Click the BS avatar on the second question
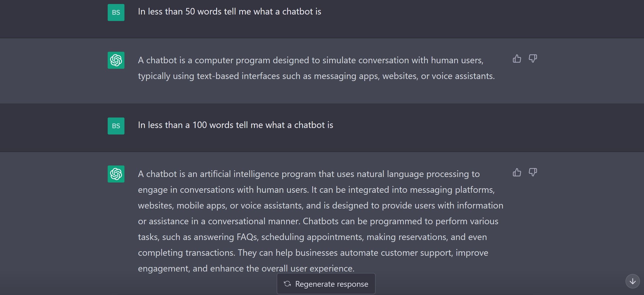644x295 pixels. [x=116, y=126]
